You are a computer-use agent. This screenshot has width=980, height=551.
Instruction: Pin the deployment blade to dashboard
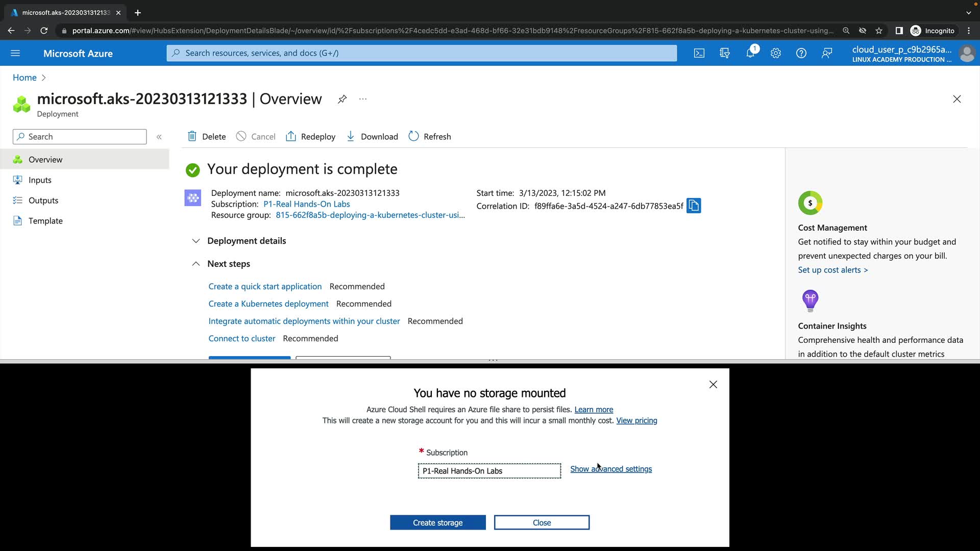tap(342, 99)
